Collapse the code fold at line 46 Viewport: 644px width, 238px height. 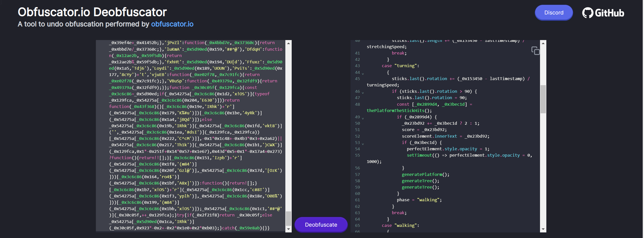(363, 93)
